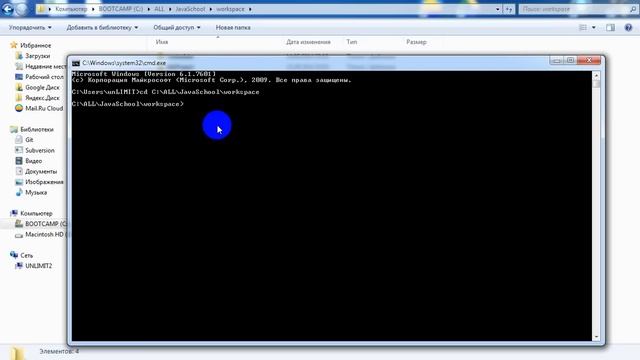Click the C:\ALL\JavaSchool\workspace> prompt line
The height and width of the screenshot is (360, 640).
[x=128, y=104]
